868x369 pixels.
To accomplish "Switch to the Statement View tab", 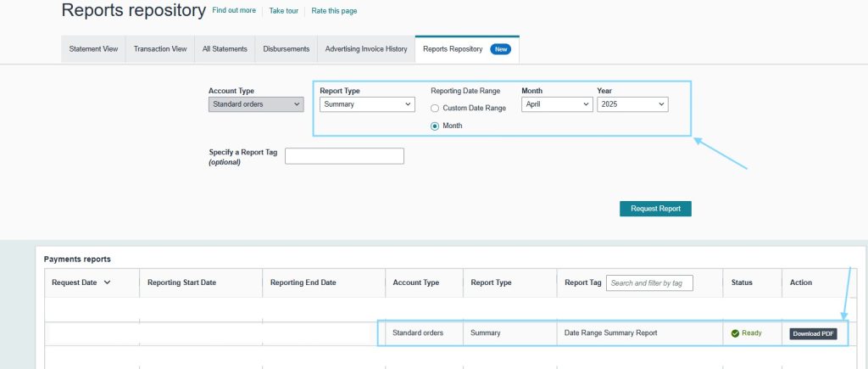I will coord(93,49).
